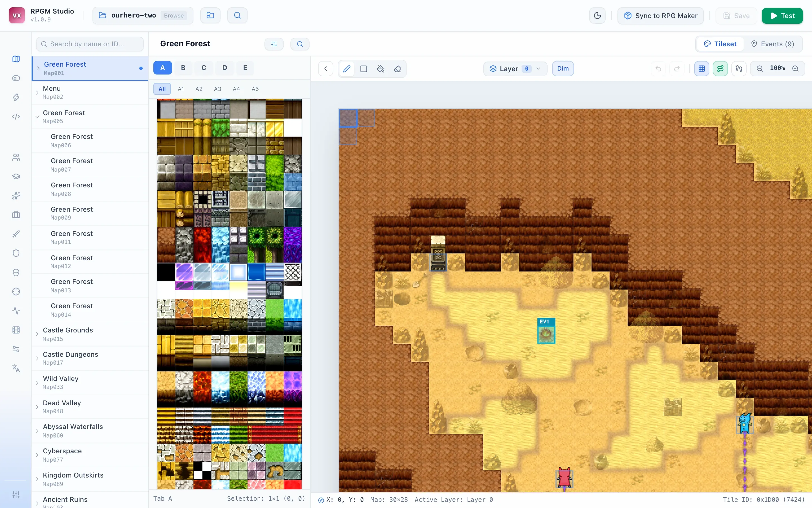Open the Events (9) tab

tap(773, 44)
